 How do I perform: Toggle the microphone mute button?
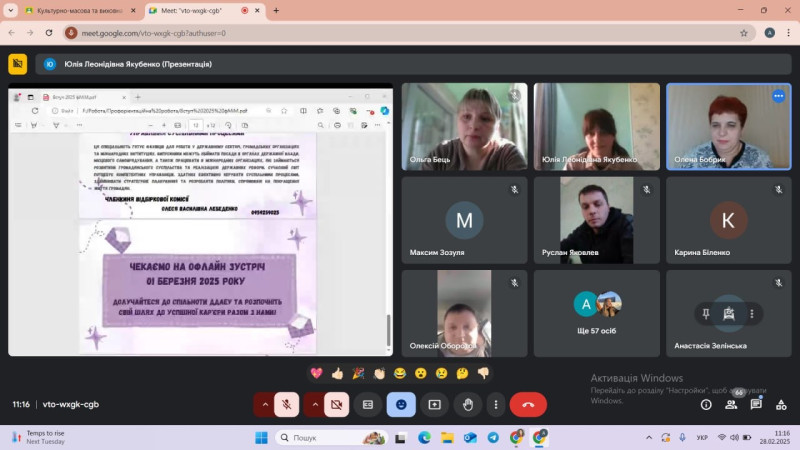click(286, 404)
